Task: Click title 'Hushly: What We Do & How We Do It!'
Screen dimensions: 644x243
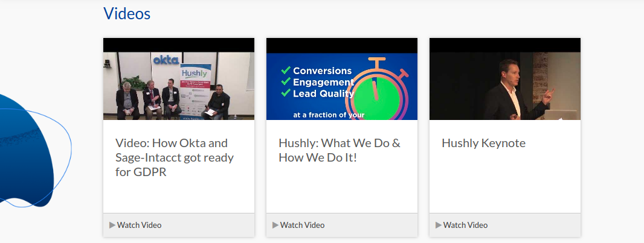Action: click(x=340, y=150)
